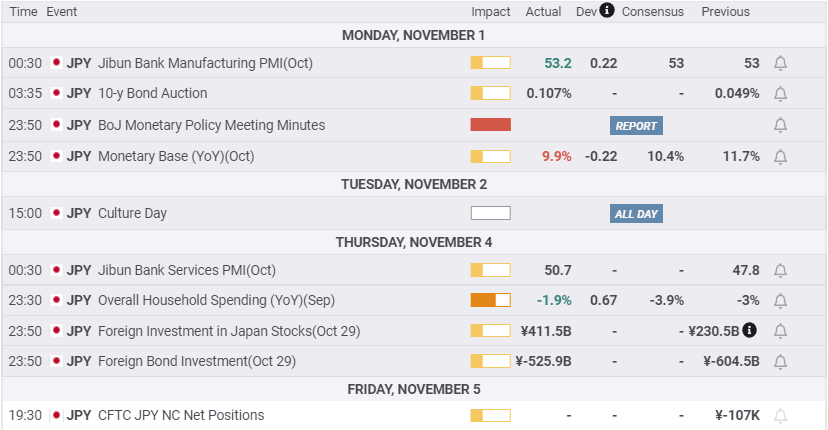Set alert bell for 10-y Bond Auction

coord(781,93)
